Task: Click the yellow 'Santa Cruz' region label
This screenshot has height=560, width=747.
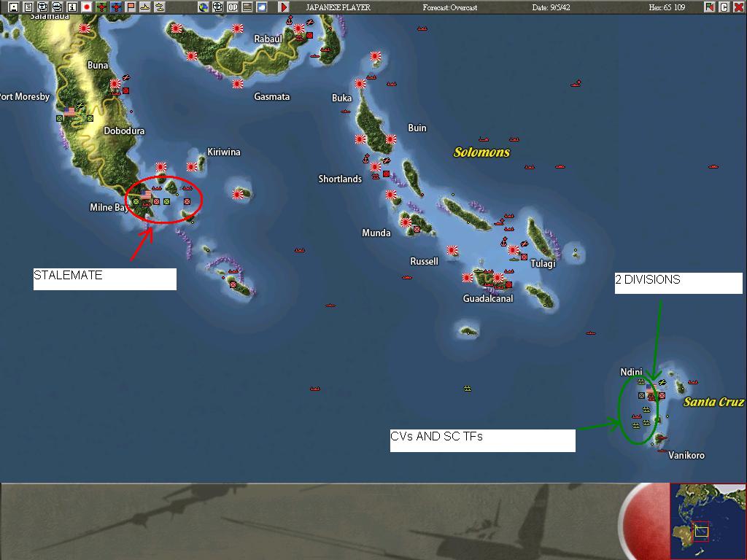Action: tap(713, 402)
